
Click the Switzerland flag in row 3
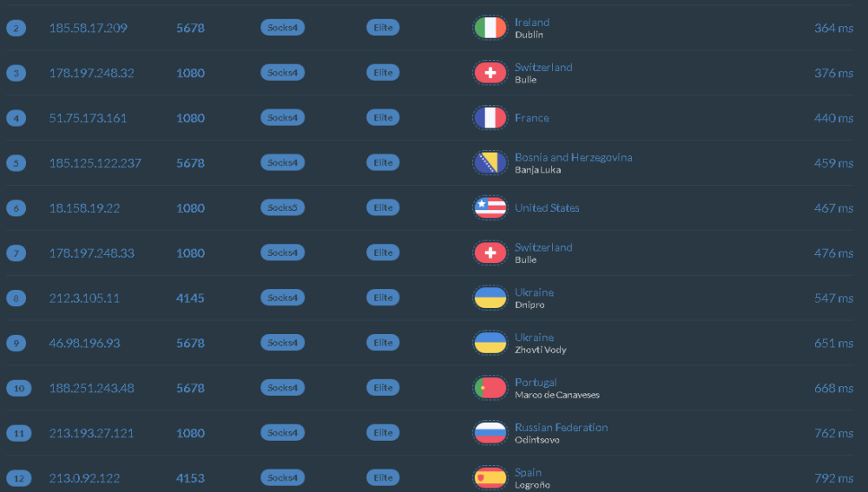point(490,73)
